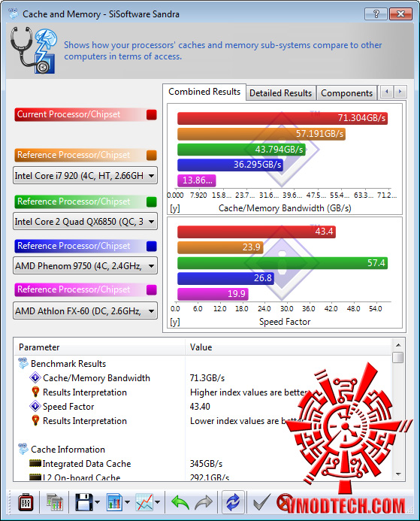Click the tab scroll left arrow
The image size is (420, 521).
coord(387,92)
